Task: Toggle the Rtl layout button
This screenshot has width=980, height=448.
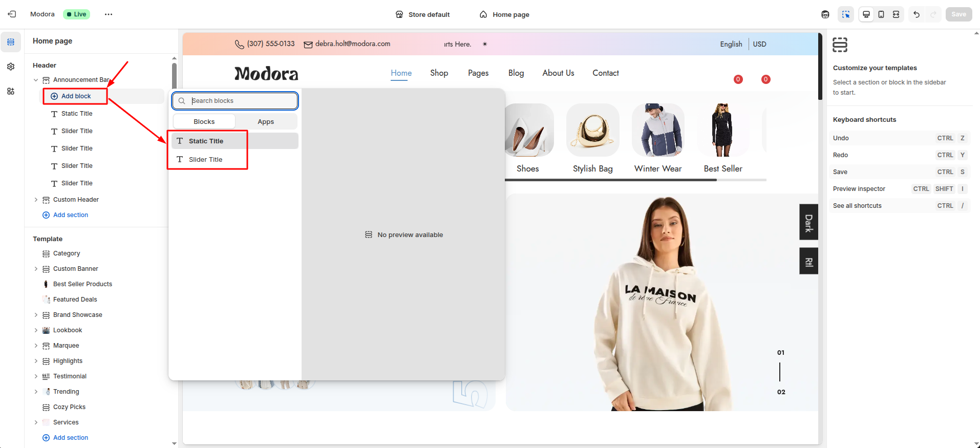Action: (809, 261)
